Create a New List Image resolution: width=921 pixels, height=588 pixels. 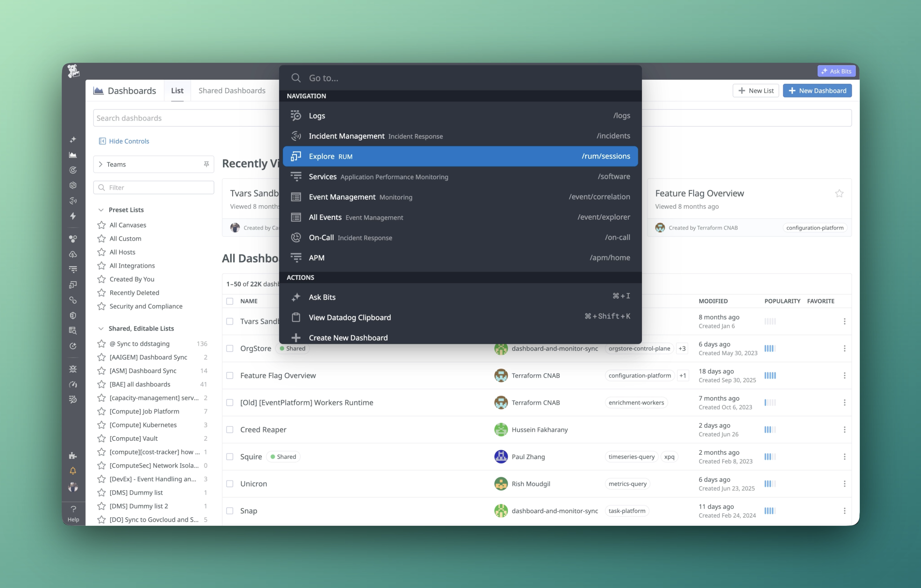tap(755, 91)
